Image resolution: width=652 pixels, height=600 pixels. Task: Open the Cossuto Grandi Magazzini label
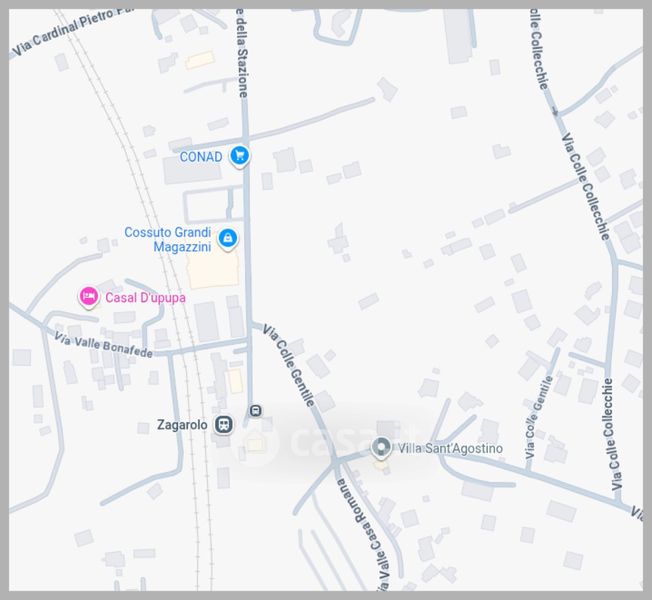point(168,240)
